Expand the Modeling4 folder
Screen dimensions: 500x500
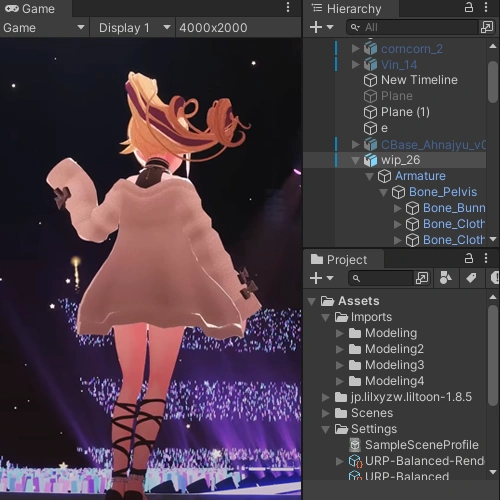click(340, 381)
